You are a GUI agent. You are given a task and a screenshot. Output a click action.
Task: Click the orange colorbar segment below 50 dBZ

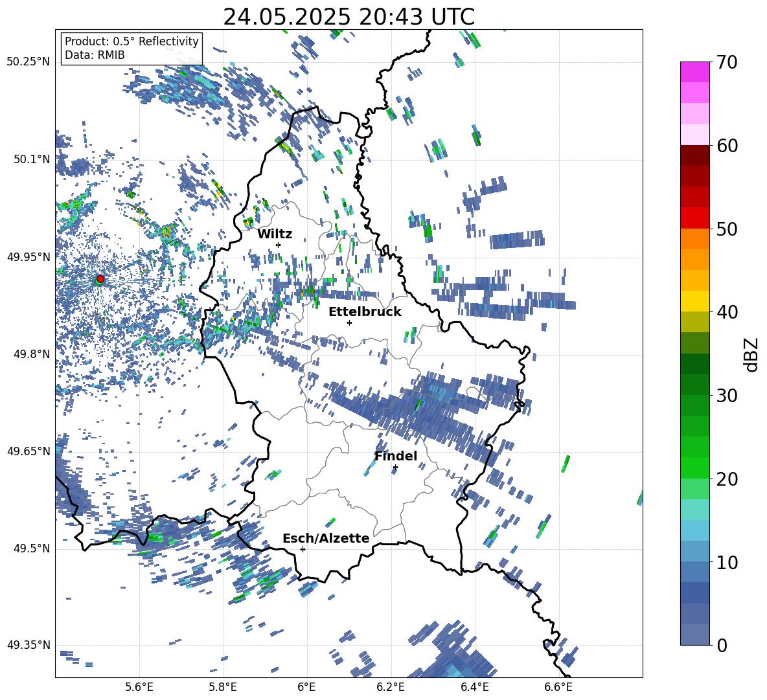pyautogui.click(x=695, y=238)
